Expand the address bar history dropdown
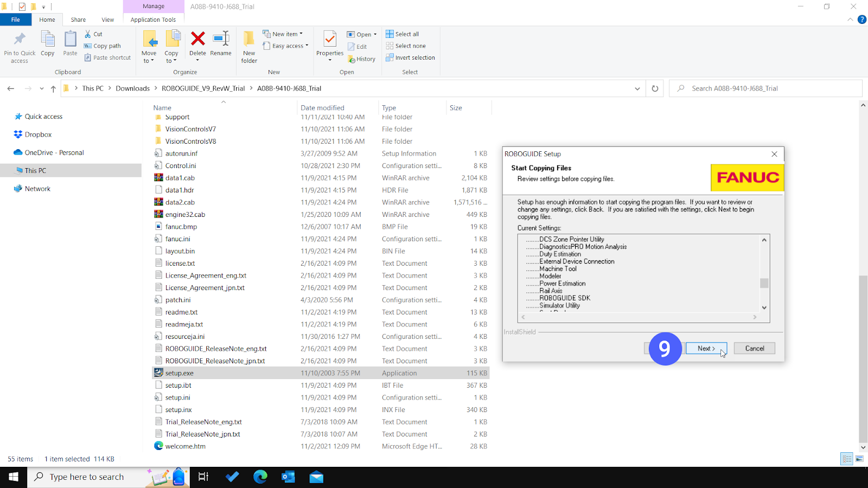The height and width of the screenshot is (488, 868). click(x=637, y=88)
